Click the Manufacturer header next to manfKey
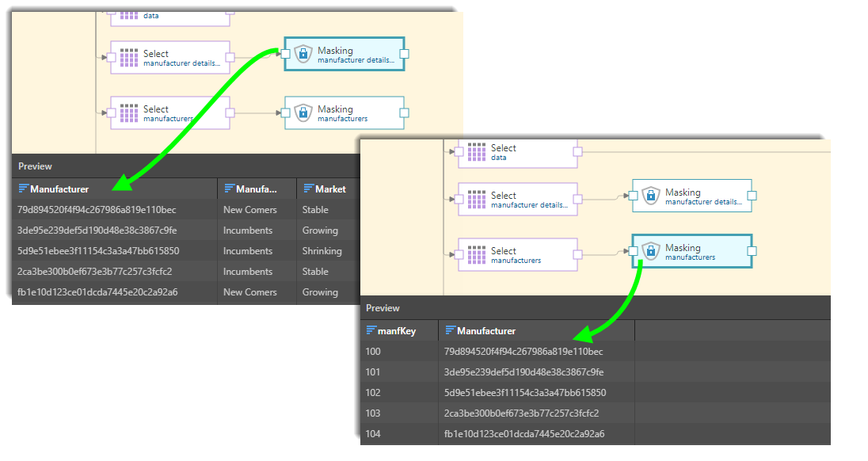Image resolution: width=868 pixels, height=461 pixels. [485, 331]
